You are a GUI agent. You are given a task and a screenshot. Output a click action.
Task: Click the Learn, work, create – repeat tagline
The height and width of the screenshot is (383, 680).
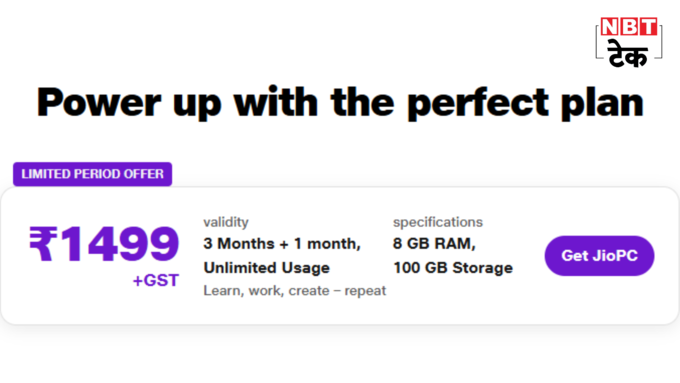(x=294, y=291)
